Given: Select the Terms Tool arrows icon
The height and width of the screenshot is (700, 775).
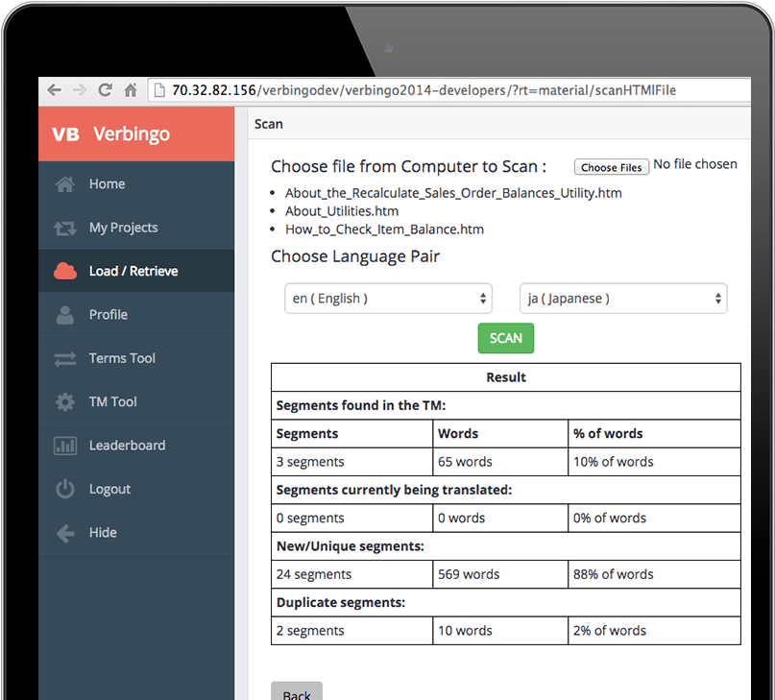Looking at the screenshot, I should point(64,358).
